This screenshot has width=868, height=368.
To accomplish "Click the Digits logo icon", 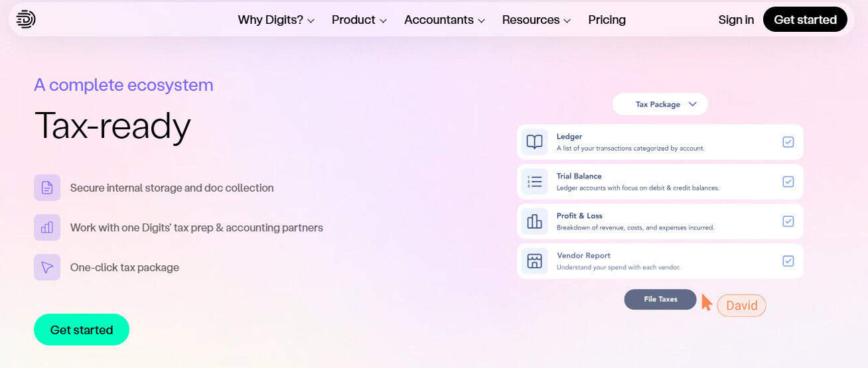I will 26,19.
